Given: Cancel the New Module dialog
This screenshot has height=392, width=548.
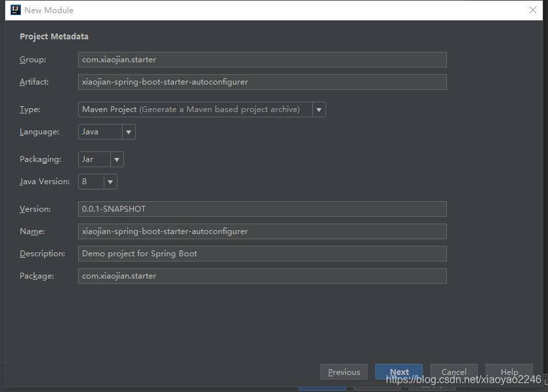Looking at the screenshot, I should pyautogui.click(x=454, y=372).
